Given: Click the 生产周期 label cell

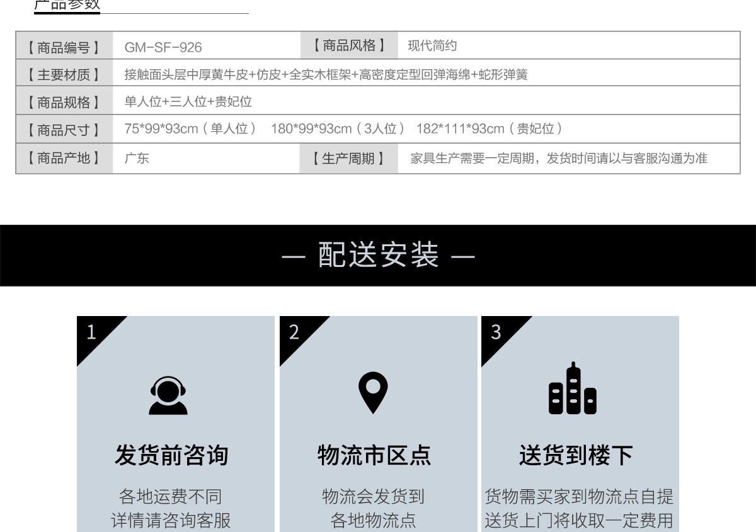Looking at the screenshot, I should click(348, 158).
